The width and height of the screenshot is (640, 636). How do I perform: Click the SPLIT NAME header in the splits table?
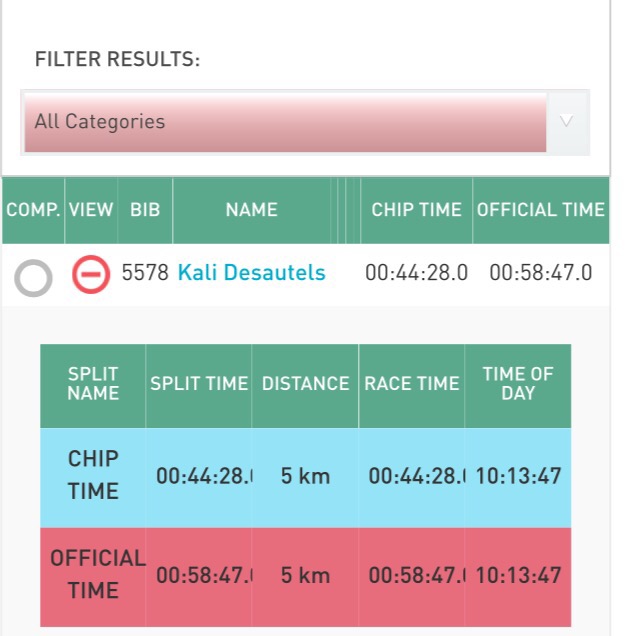click(93, 384)
